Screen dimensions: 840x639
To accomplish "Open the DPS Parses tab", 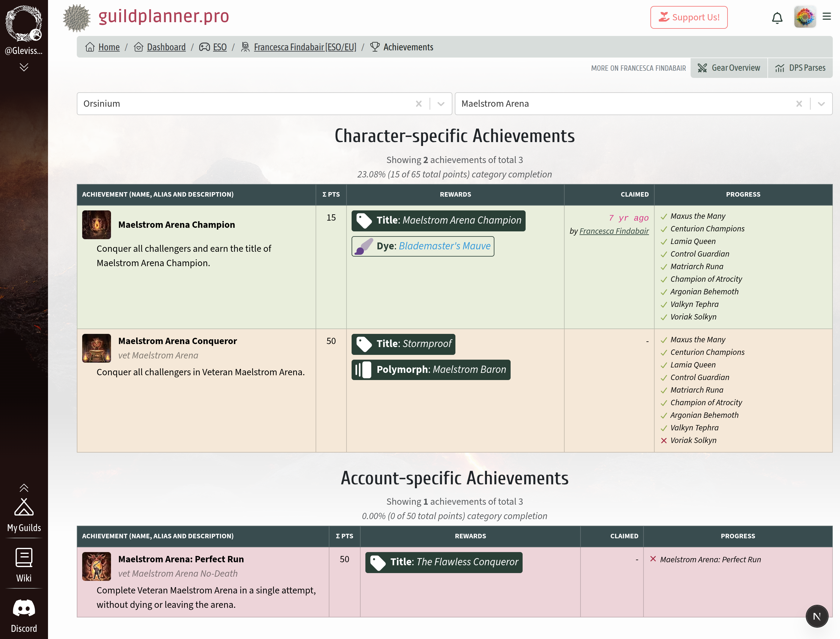I will 800,68.
